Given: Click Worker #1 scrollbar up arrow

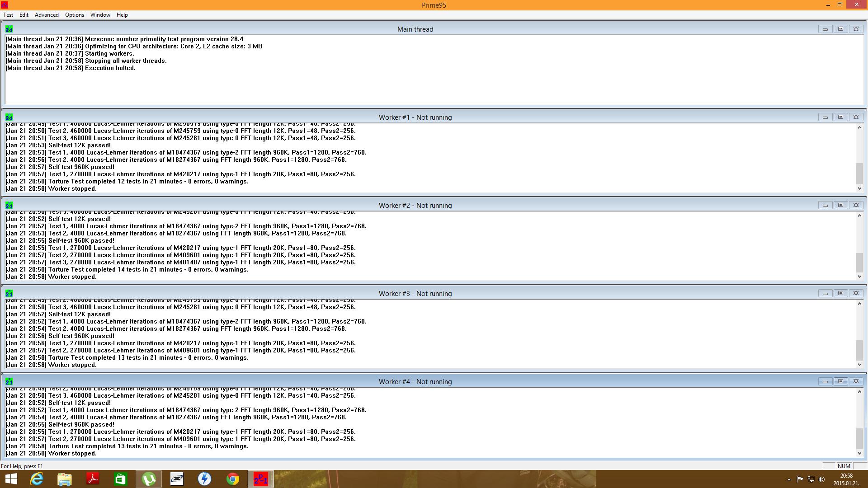Looking at the screenshot, I should [859, 127].
